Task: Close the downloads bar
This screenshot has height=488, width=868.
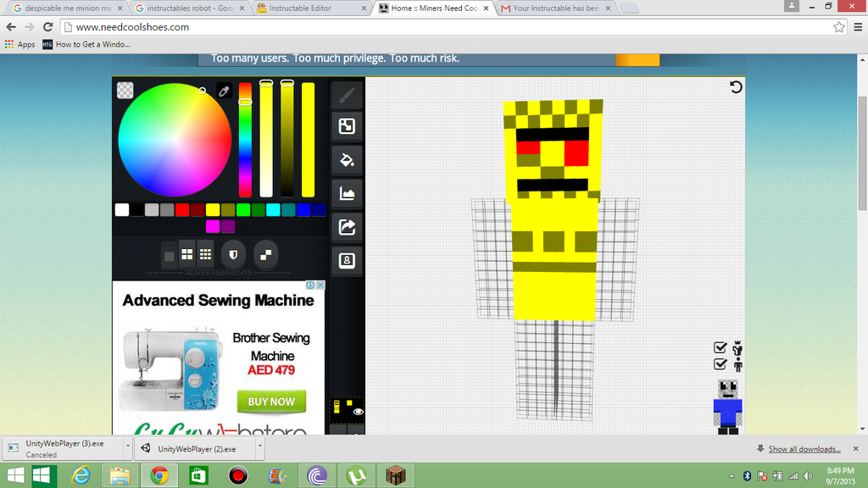Action: pyautogui.click(x=856, y=449)
